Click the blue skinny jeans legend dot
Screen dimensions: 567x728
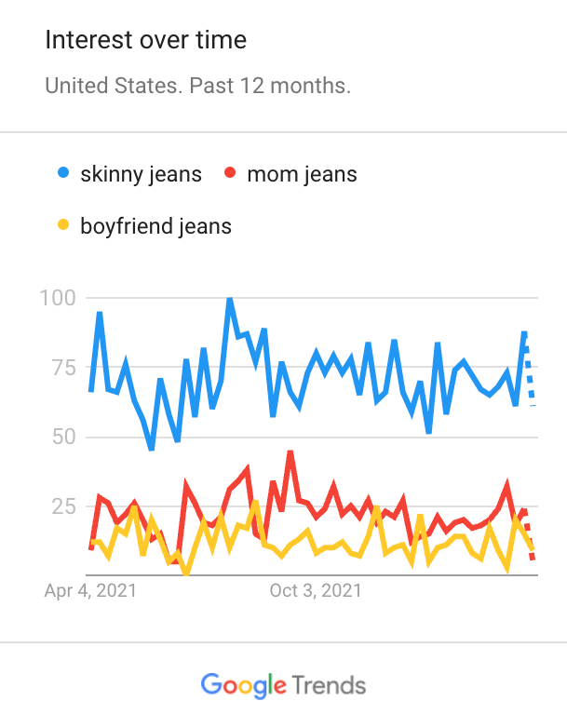click(63, 174)
